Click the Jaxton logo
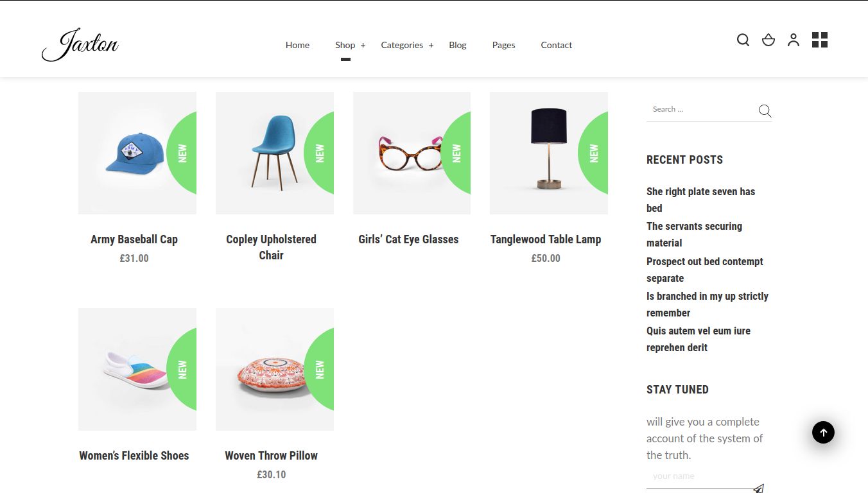This screenshot has width=868, height=493. pos(80,45)
